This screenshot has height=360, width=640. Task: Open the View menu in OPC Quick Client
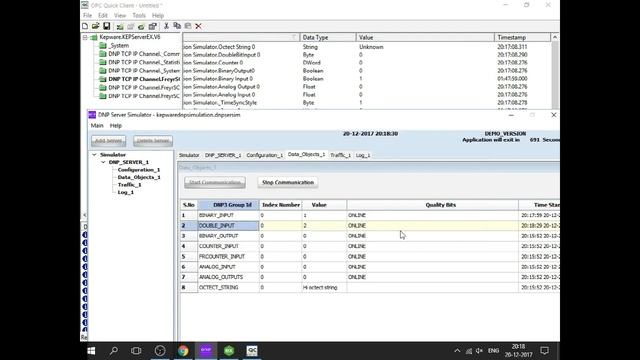pos(120,16)
